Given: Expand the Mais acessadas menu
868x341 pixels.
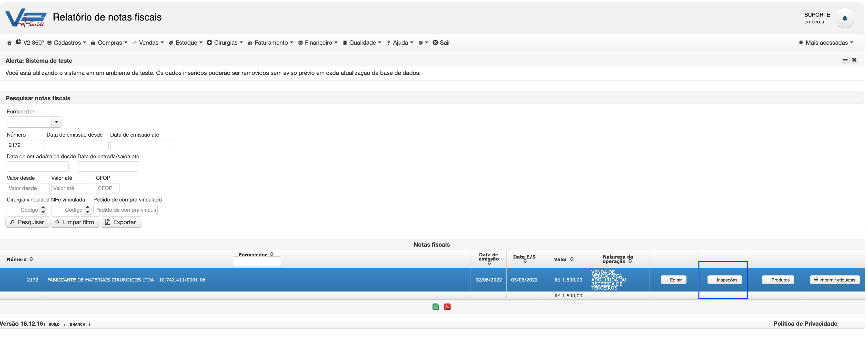Looking at the screenshot, I should [826, 43].
